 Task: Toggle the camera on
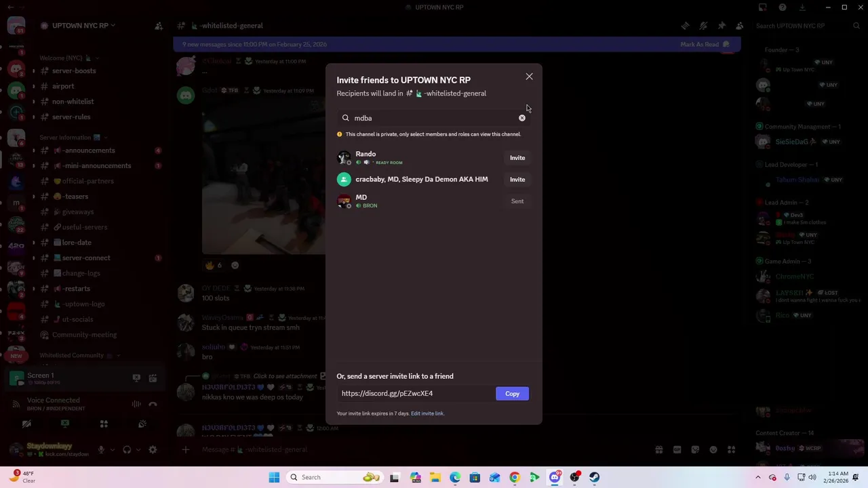pyautogui.click(x=26, y=424)
